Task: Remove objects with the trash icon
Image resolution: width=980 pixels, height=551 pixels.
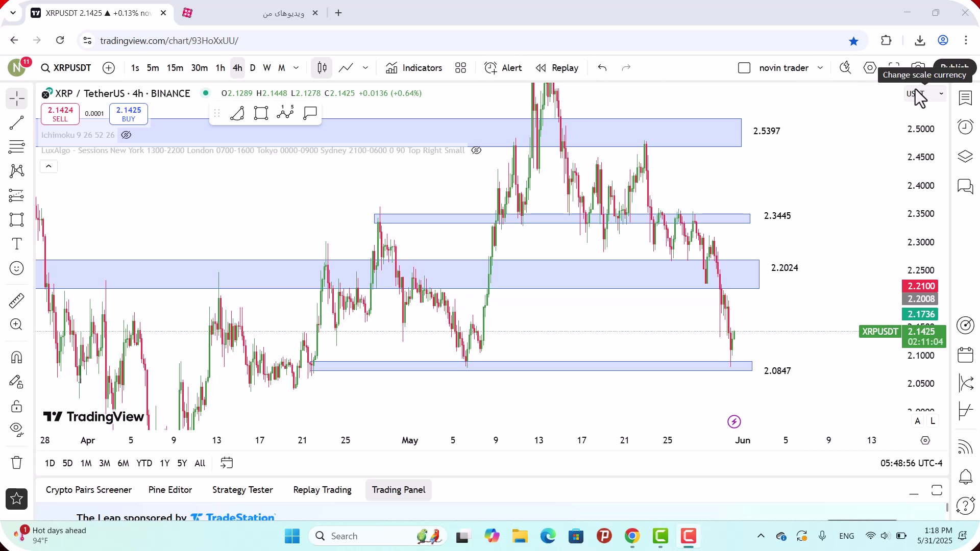Action: coord(17,462)
